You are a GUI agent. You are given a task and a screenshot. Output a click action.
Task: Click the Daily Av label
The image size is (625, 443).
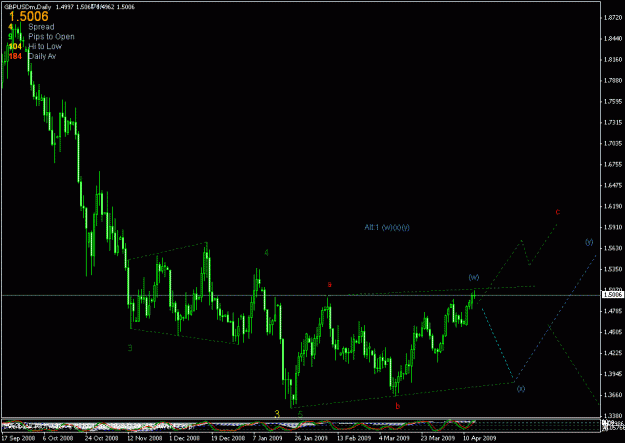coord(42,56)
